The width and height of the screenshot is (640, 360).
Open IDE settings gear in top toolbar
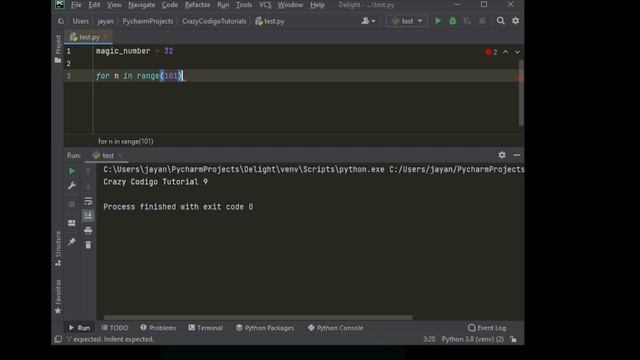click(x=516, y=21)
